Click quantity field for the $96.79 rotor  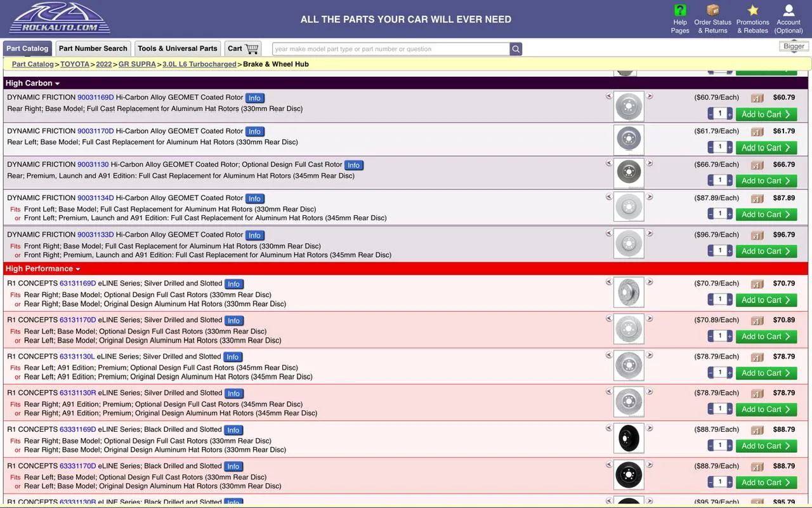tap(720, 251)
